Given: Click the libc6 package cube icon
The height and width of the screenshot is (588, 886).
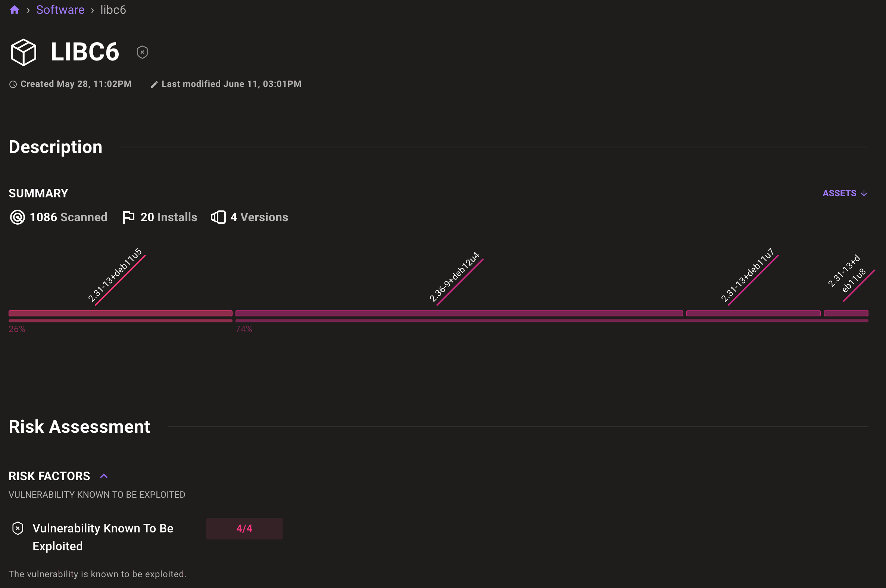Looking at the screenshot, I should [24, 52].
